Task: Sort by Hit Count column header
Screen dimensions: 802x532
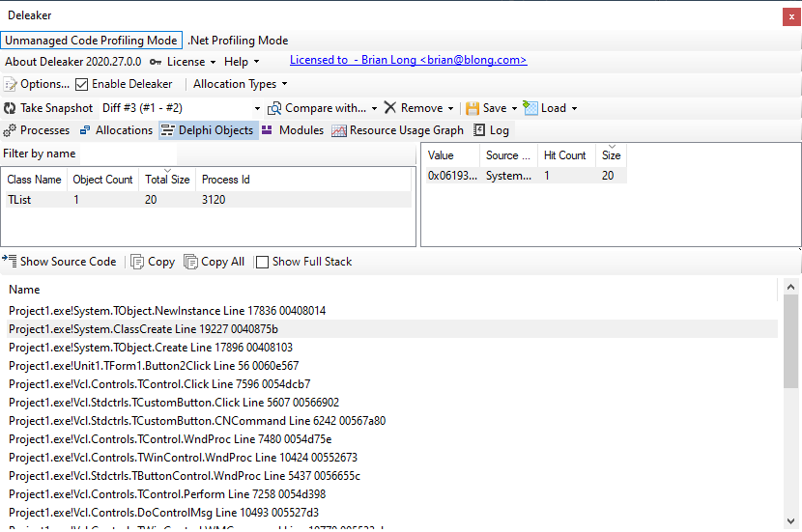Action: pyautogui.click(x=564, y=155)
